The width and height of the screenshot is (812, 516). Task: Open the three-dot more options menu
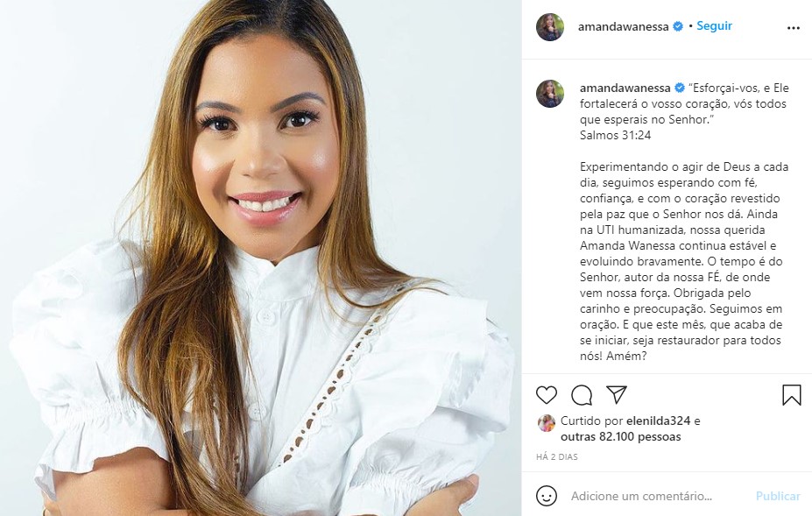tap(794, 28)
